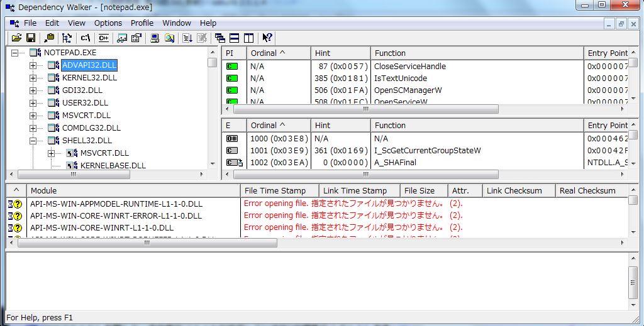Click Start Profiling toolbar icon

coord(187,38)
